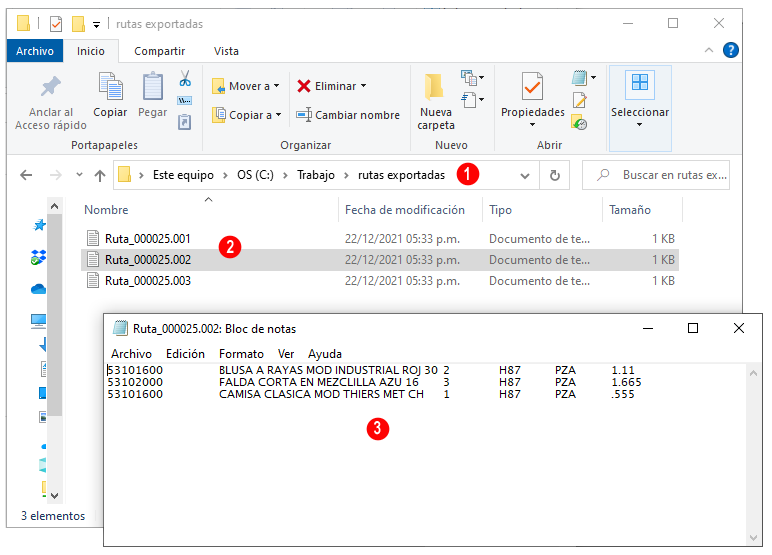Click the blue help question mark icon
Image resolution: width=772 pixels, height=555 pixels.
click(731, 50)
